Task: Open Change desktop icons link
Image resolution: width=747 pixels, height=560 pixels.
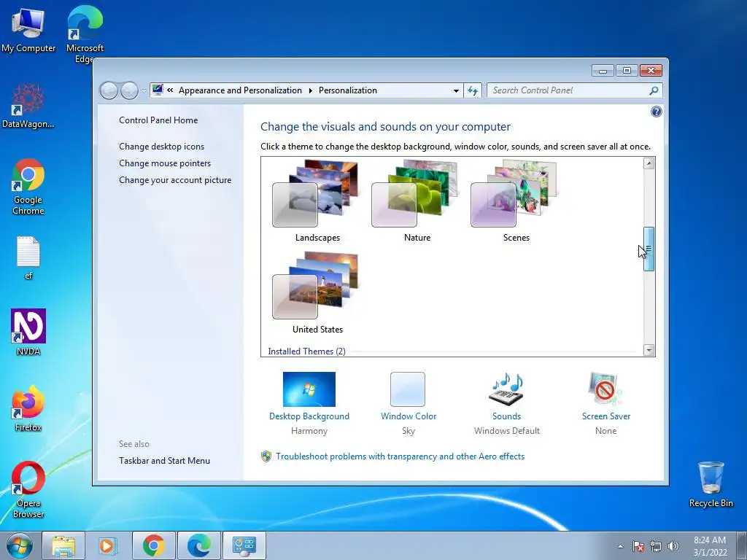Action: click(x=161, y=146)
